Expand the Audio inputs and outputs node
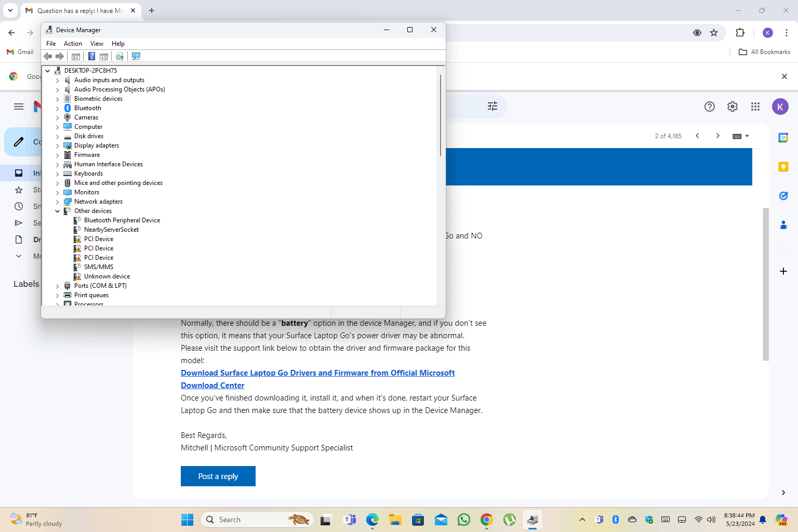Viewport: 798px width, 532px height. (x=58, y=81)
